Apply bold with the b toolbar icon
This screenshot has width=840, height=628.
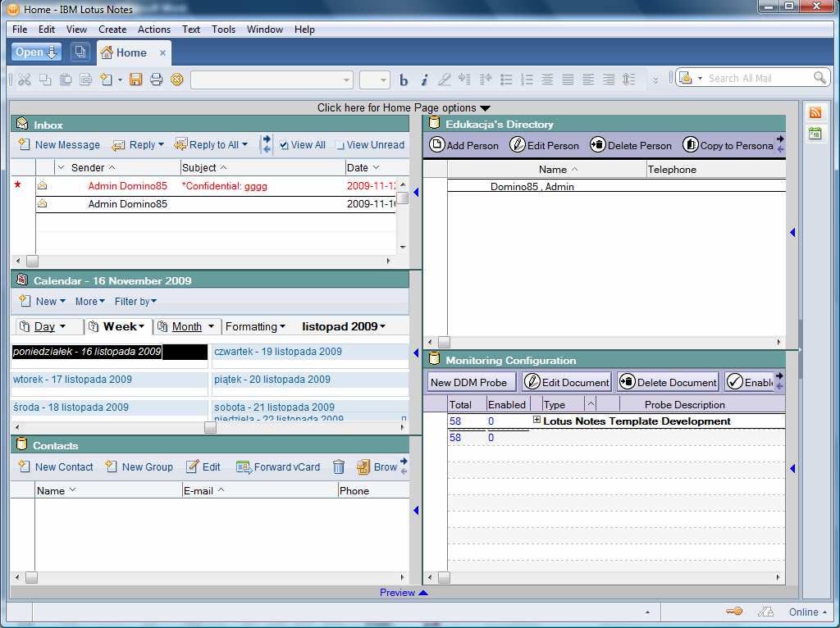click(x=404, y=80)
